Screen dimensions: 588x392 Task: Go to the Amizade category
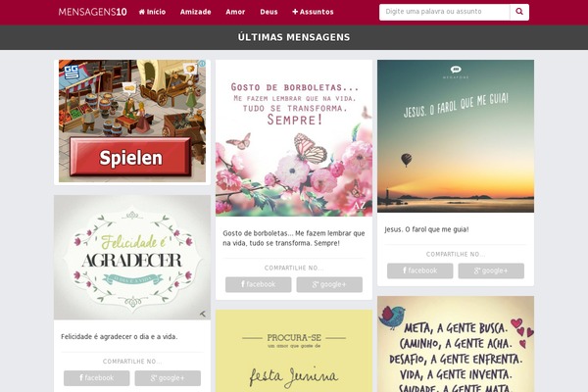[195, 12]
